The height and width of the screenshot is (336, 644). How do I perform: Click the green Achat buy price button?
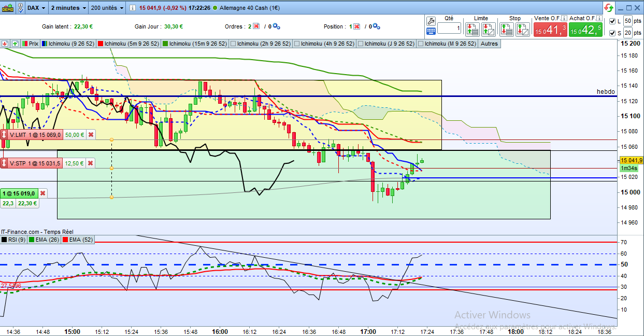[x=586, y=30]
